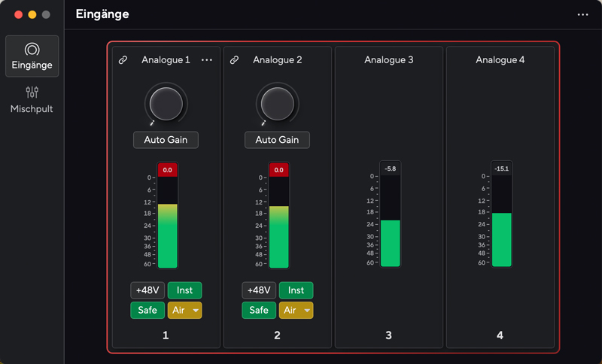Open the three-dot options menu for Analogue 1
602x364 pixels.
pyautogui.click(x=206, y=60)
